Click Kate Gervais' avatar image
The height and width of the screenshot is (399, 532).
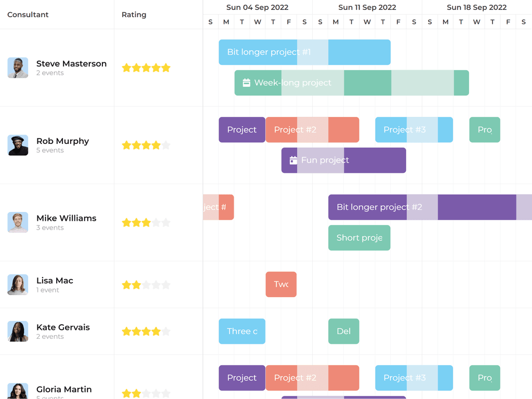[18, 331]
